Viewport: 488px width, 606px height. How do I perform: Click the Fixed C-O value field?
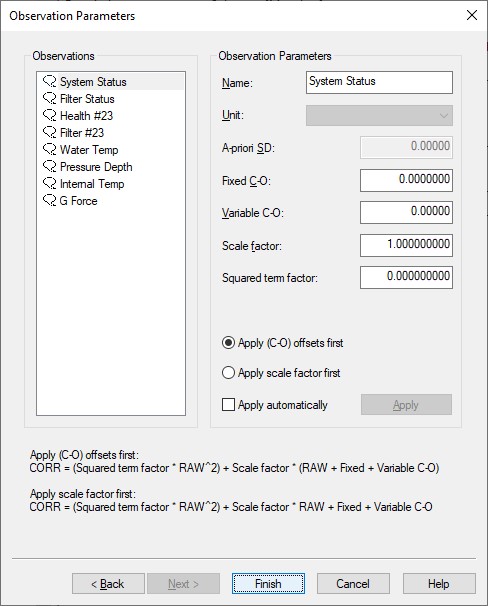pyautogui.click(x=406, y=180)
